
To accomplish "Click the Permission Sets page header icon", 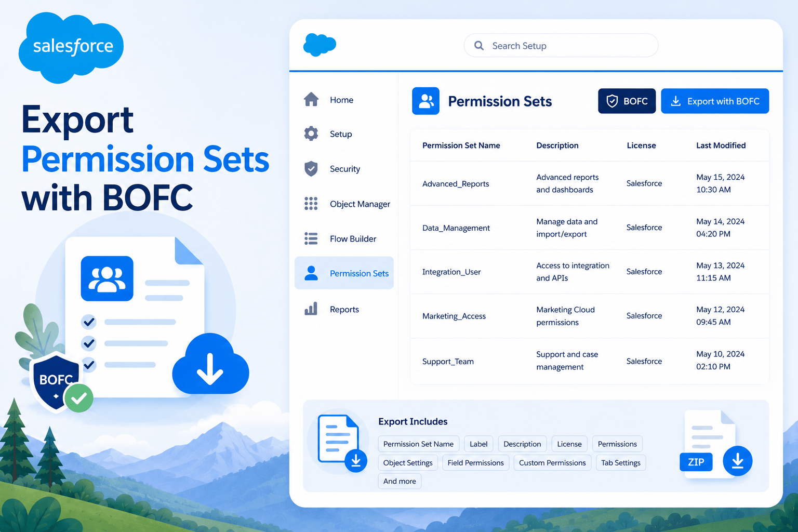I will coord(425,101).
